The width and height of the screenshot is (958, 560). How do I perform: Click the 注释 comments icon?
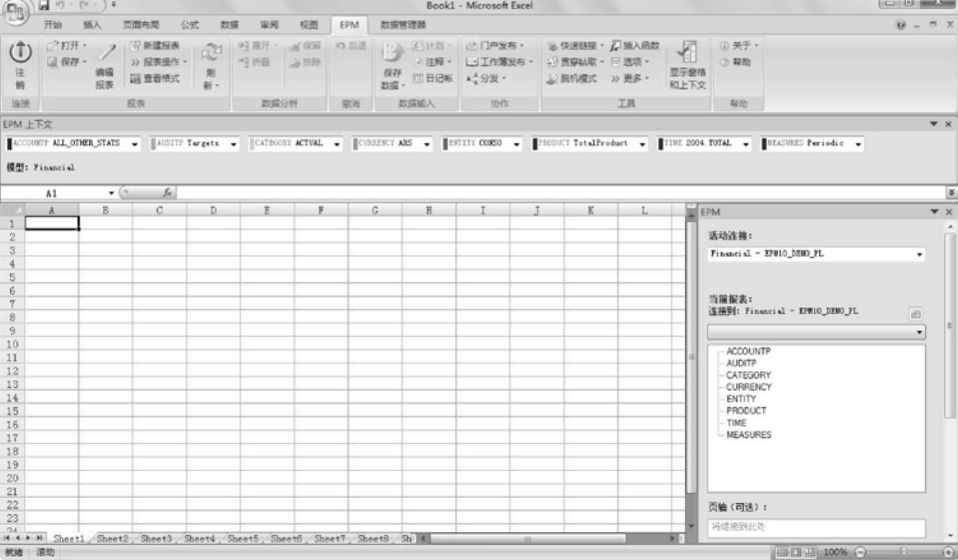tap(418, 62)
